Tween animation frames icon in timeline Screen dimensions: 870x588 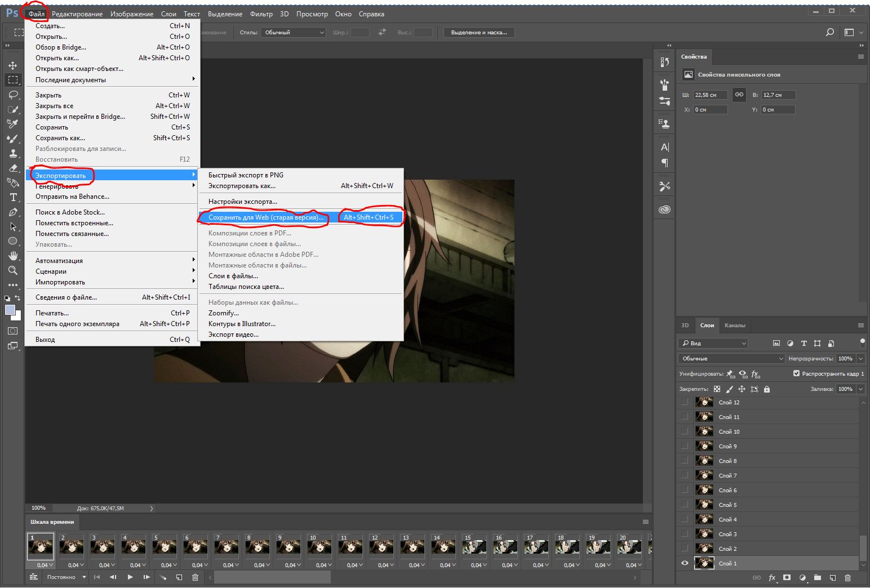pos(162,577)
